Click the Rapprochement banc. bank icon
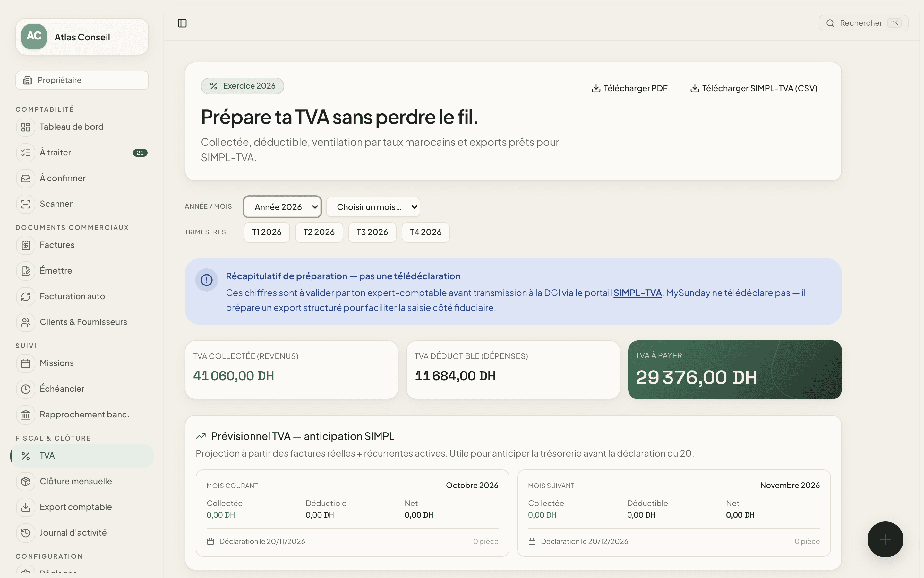The width and height of the screenshot is (924, 578). click(x=26, y=415)
